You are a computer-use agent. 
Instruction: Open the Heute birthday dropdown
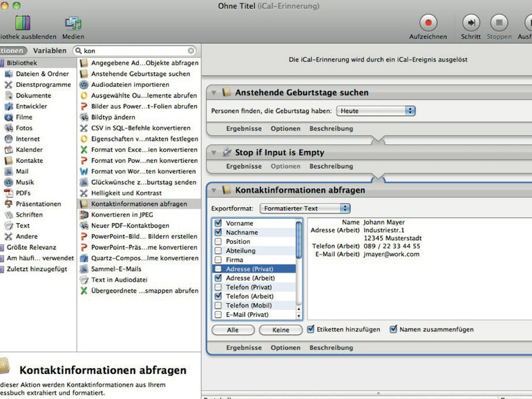[x=376, y=110]
